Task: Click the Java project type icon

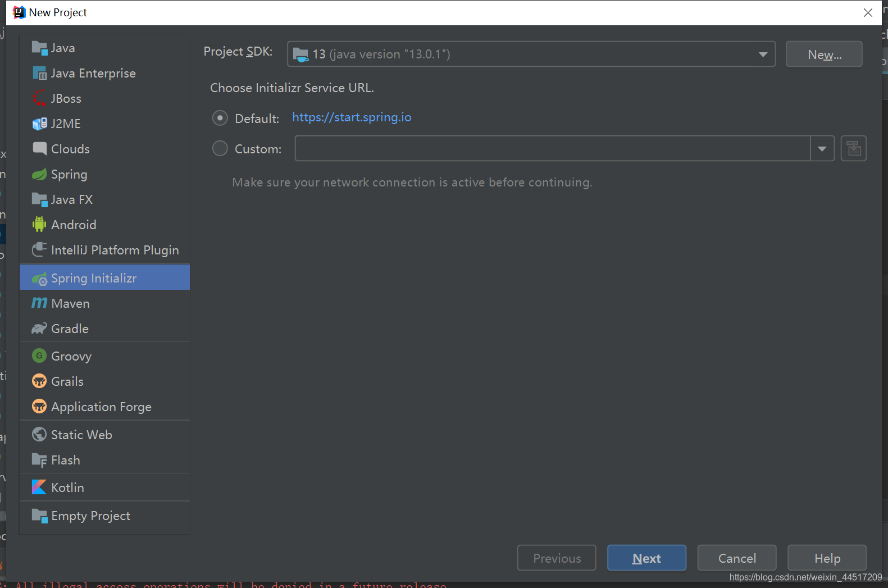Action: point(39,48)
